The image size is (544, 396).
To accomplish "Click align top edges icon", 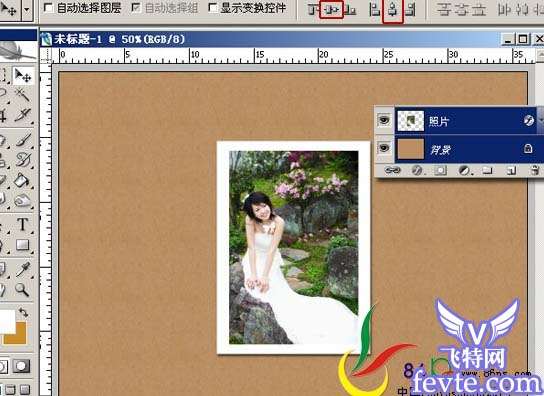I will (313, 10).
